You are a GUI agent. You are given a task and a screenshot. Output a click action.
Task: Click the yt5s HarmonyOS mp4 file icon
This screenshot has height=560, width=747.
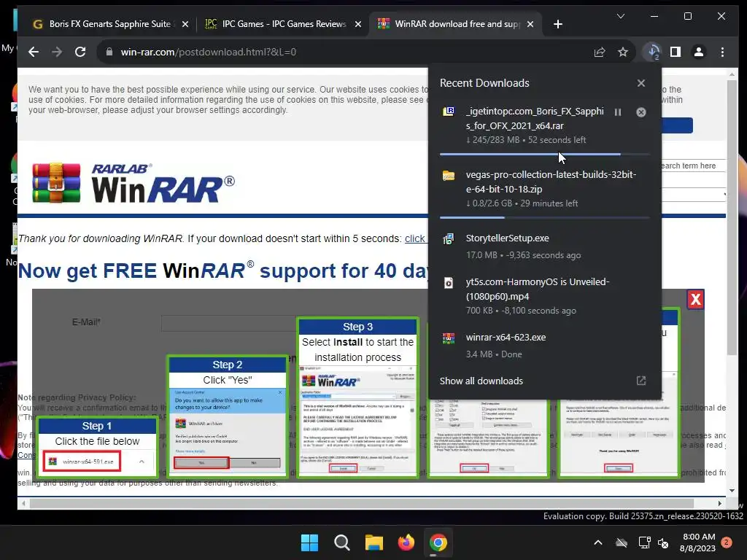pyautogui.click(x=449, y=283)
